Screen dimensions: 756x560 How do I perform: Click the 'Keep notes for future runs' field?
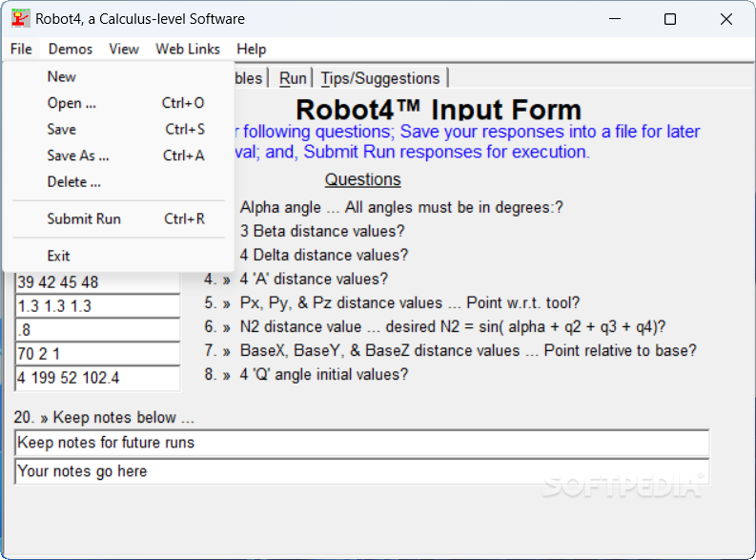pyautogui.click(x=361, y=443)
